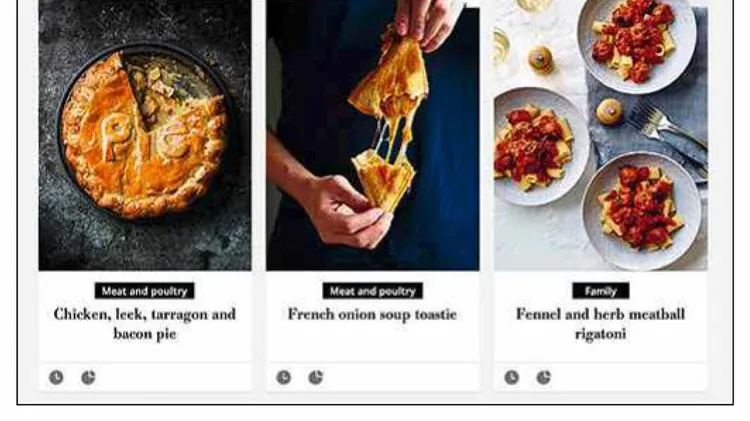Viewport: 750px width, 421px height.
Task: Click clock icon under fennel meatball rigatoni
Action: pyautogui.click(x=512, y=377)
